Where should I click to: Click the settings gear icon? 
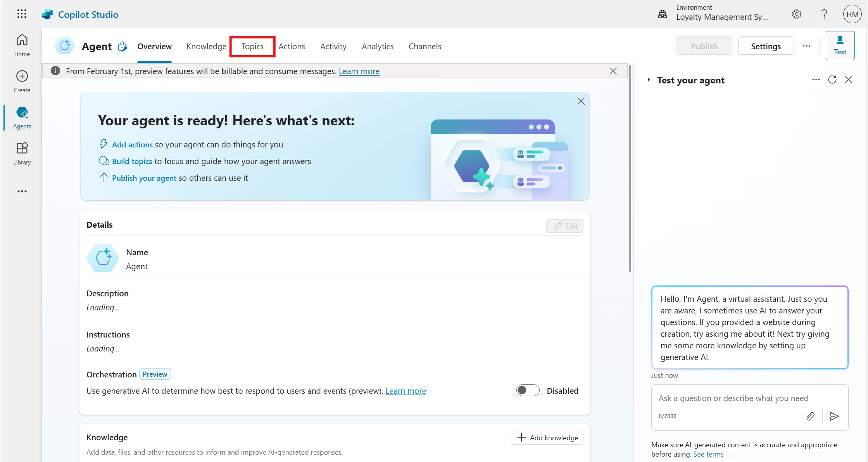tap(796, 14)
